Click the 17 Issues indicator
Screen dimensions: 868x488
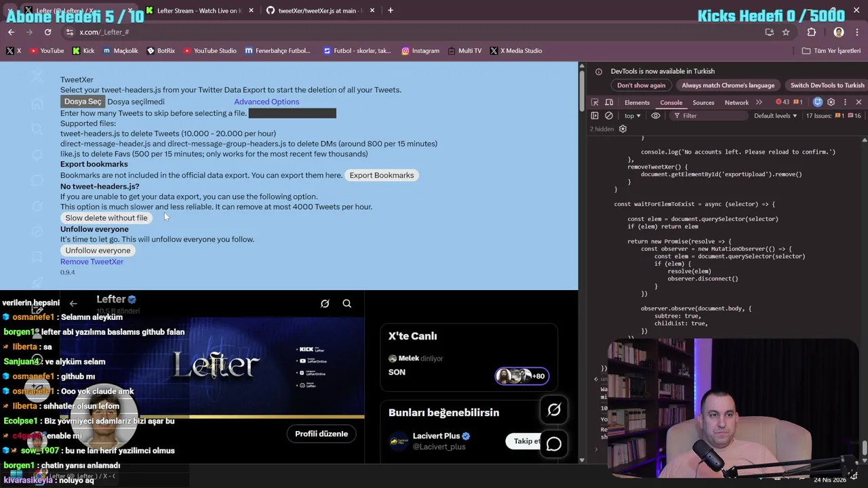coord(833,116)
